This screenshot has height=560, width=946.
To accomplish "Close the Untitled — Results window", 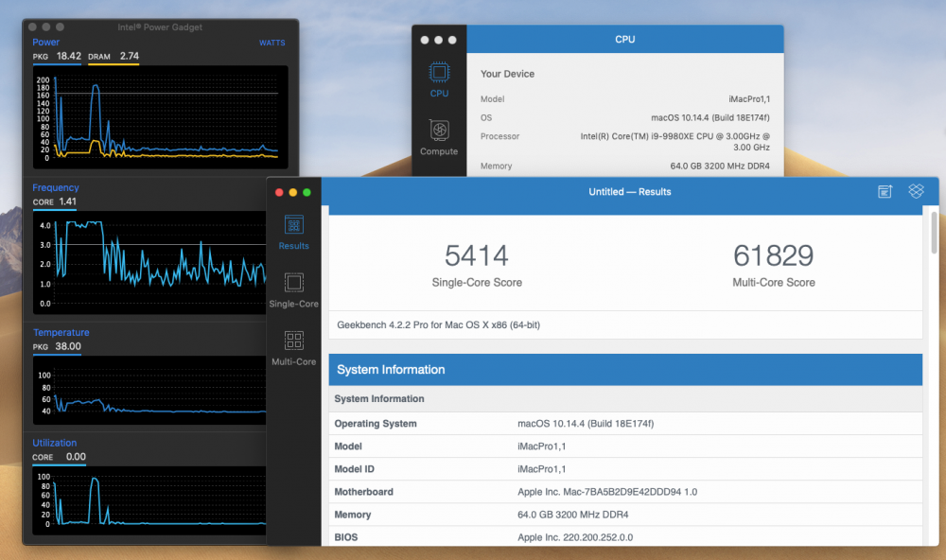I will [279, 193].
